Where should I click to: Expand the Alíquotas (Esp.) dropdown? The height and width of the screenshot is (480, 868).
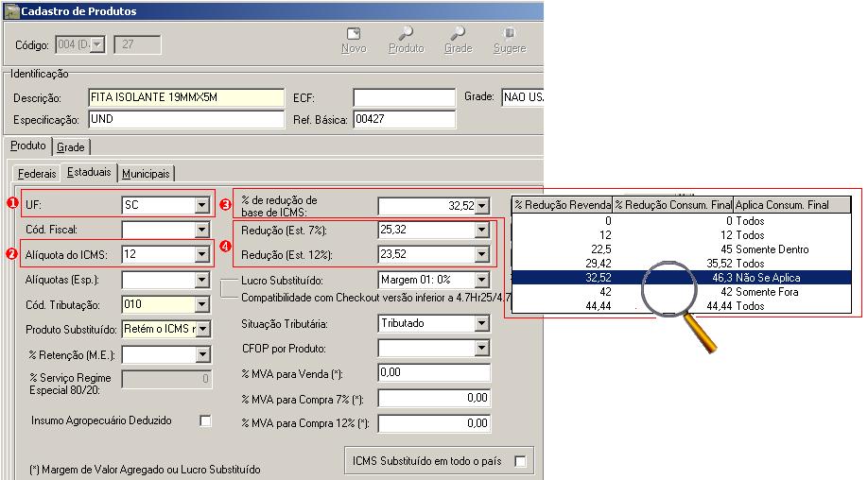[x=202, y=280]
